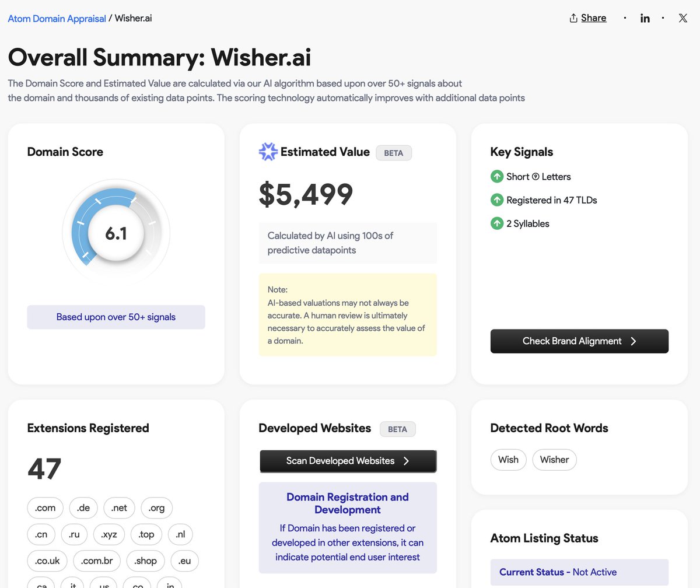700x588 pixels.
Task: Select the .net extension chip
Action: pyautogui.click(x=119, y=508)
